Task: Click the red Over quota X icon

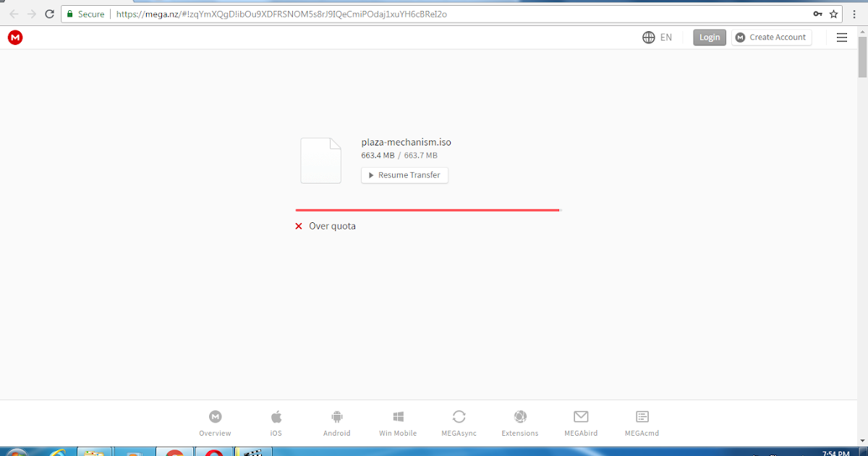Action: pyautogui.click(x=299, y=226)
